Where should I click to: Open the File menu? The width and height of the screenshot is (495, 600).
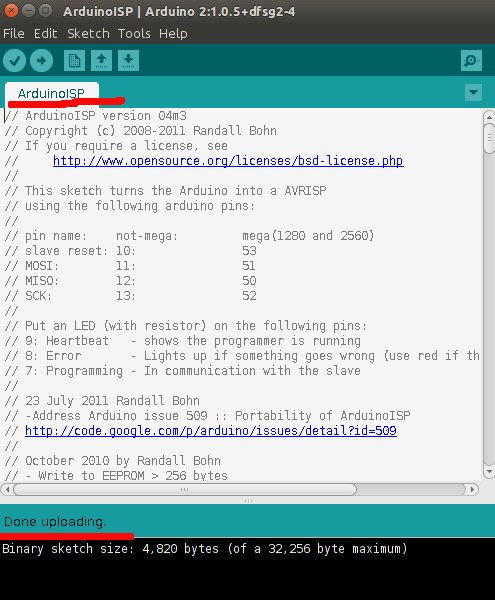(x=14, y=34)
